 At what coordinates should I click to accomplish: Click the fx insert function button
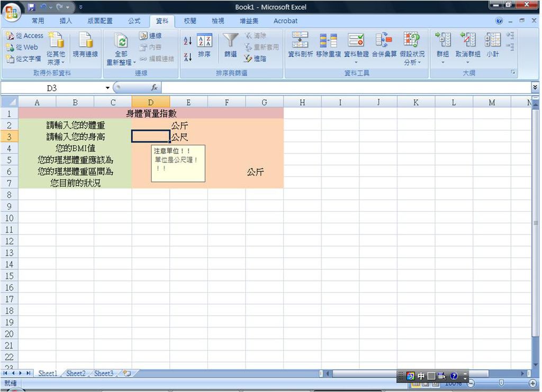154,88
